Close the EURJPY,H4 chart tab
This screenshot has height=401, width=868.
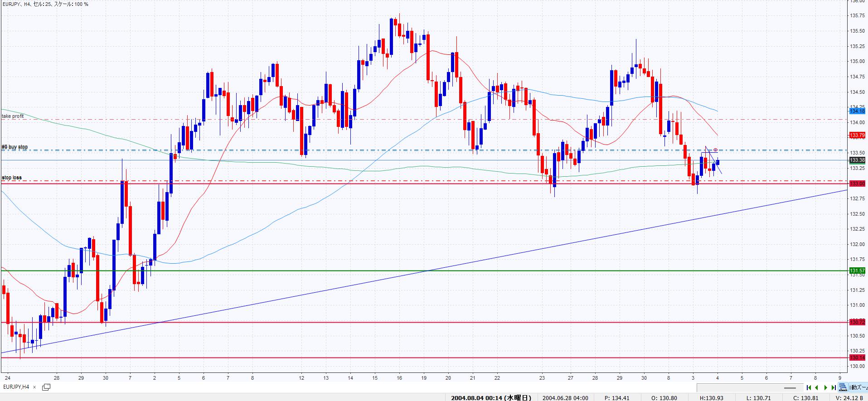(x=34, y=387)
